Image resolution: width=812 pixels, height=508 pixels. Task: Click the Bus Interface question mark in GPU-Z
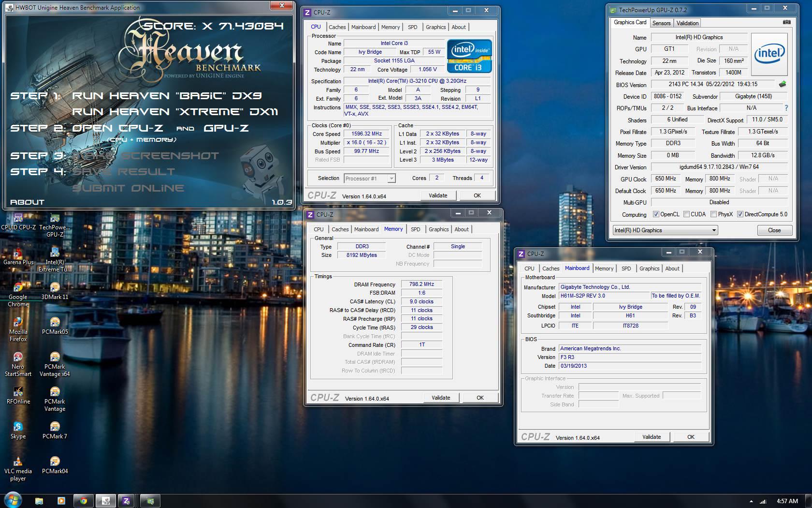click(x=786, y=108)
